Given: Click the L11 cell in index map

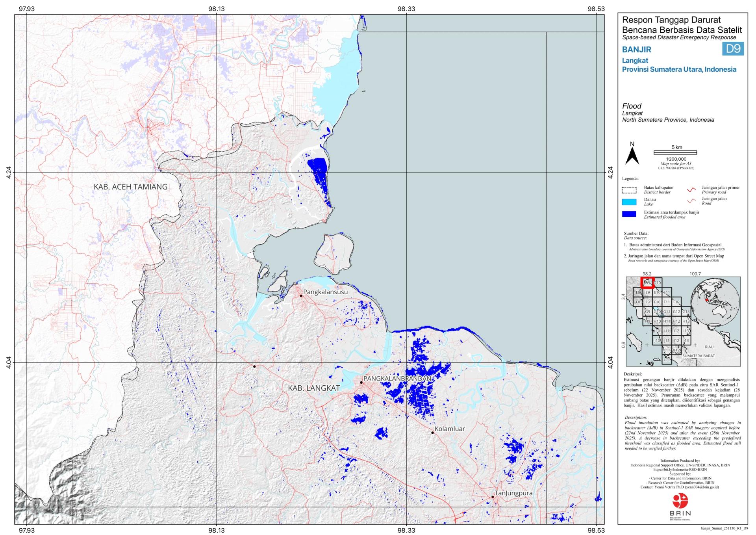Looking at the screenshot, I should coord(667,359).
